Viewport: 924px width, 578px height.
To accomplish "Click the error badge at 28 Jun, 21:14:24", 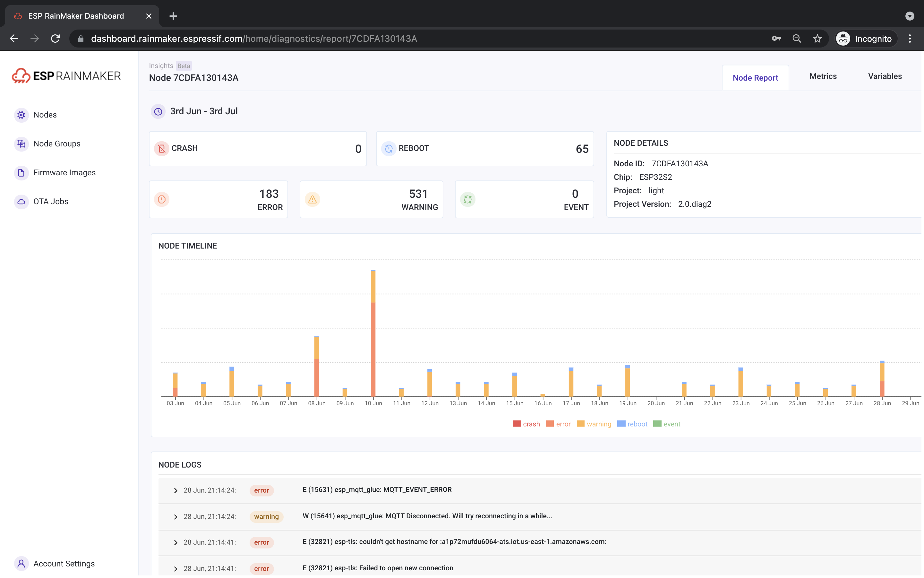I will (x=261, y=490).
